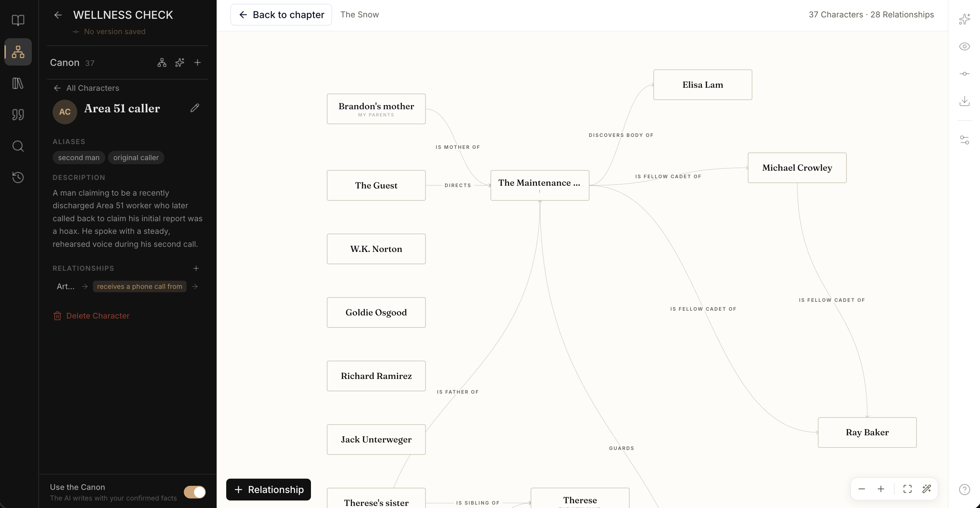
Task: Click 'No version saved' status
Action: tap(114, 31)
